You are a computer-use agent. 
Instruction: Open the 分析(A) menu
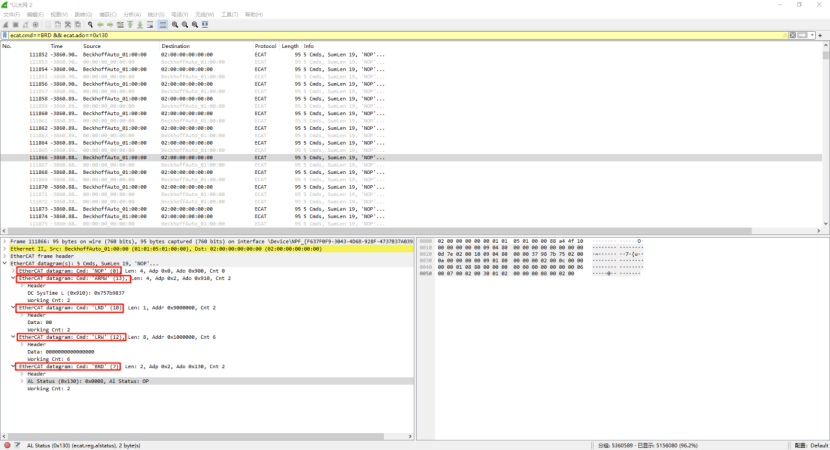[132, 14]
